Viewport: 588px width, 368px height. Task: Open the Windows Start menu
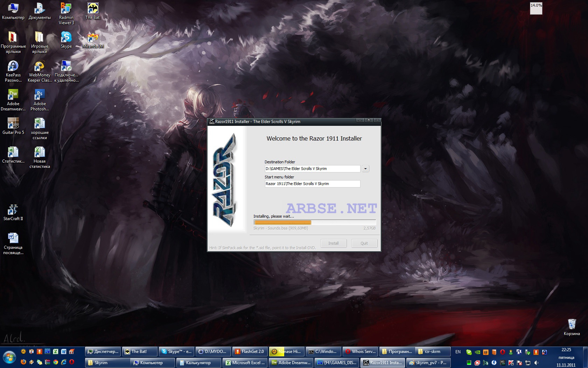pyautogui.click(x=9, y=357)
